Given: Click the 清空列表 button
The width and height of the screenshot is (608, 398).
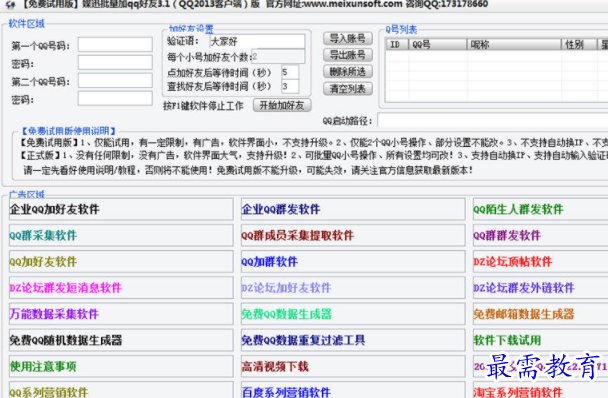Looking at the screenshot, I should pyautogui.click(x=348, y=89).
